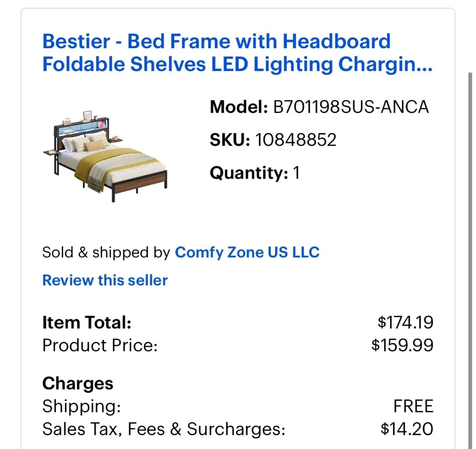Open the Comfy Zone US LLC seller link

[x=247, y=252]
